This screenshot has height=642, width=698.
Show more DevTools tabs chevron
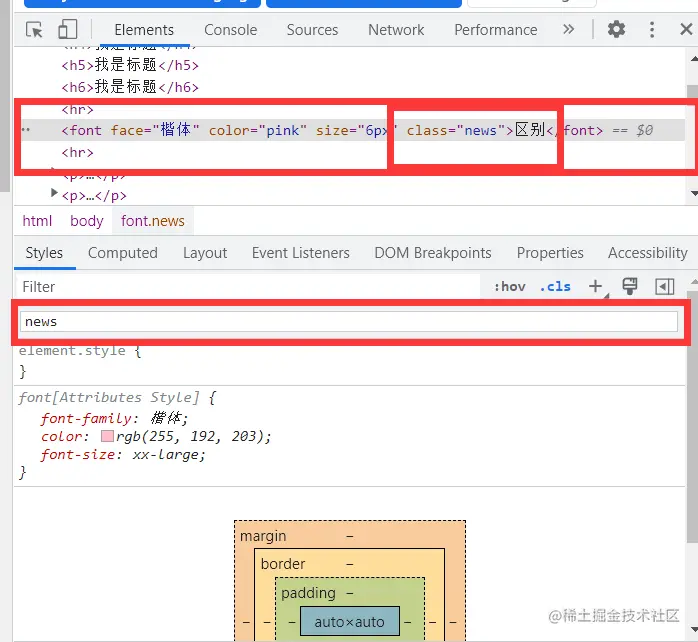(568, 29)
